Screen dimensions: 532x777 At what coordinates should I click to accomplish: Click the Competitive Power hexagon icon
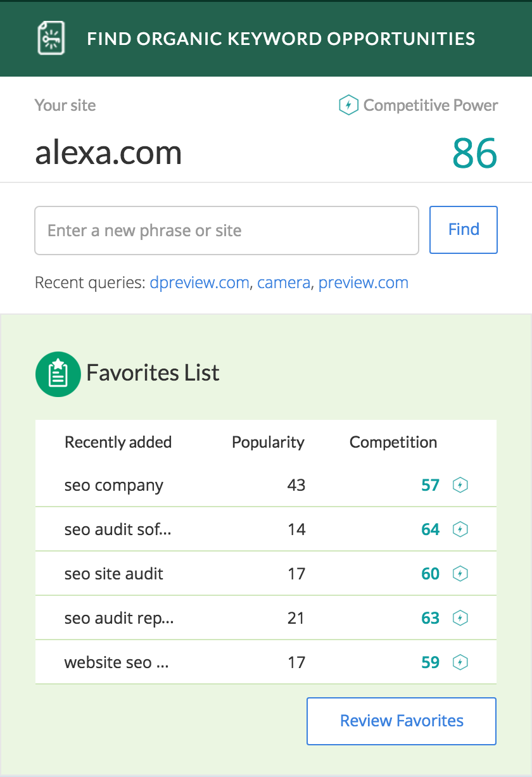click(x=348, y=105)
